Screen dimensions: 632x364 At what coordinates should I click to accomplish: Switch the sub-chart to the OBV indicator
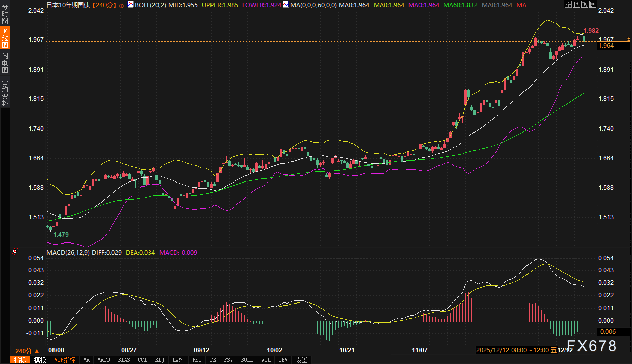coord(283,360)
